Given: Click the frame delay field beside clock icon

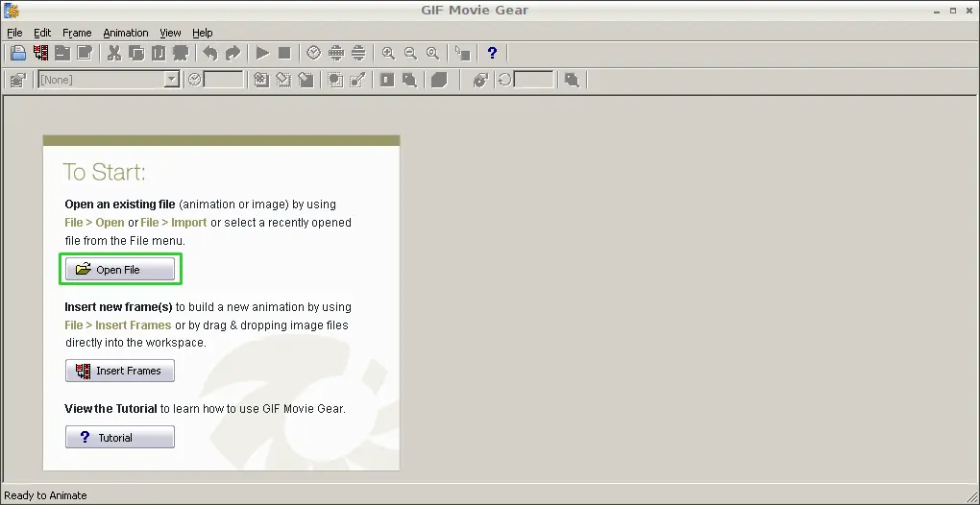Looking at the screenshot, I should point(224,80).
